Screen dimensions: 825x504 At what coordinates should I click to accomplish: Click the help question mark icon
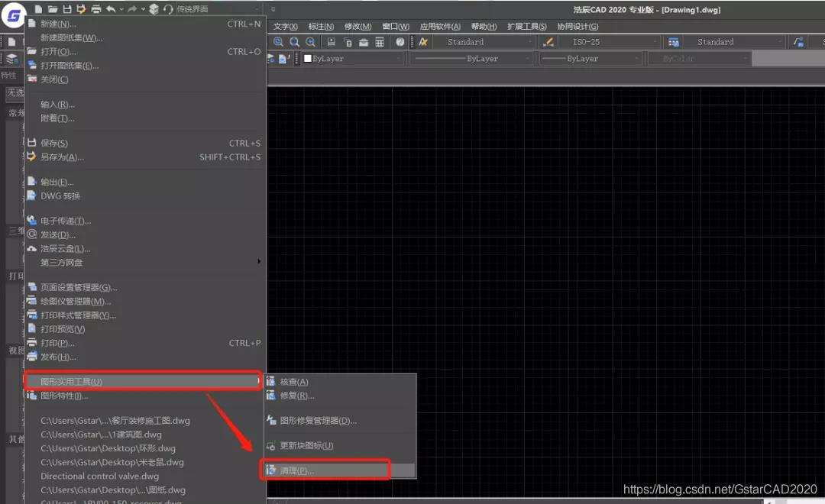400,42
